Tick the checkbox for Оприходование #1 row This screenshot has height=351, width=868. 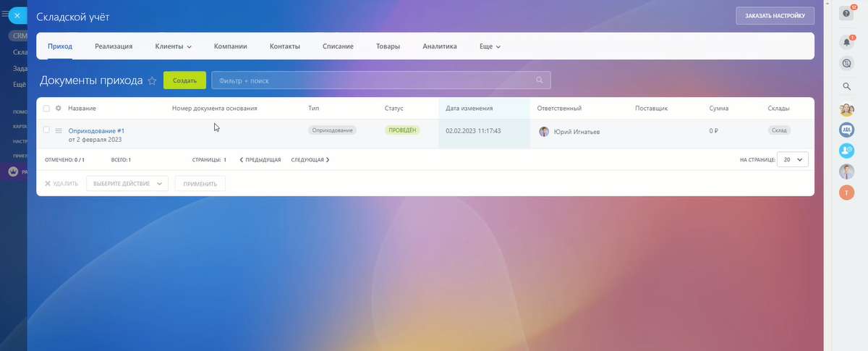click(x=46, y=130)
